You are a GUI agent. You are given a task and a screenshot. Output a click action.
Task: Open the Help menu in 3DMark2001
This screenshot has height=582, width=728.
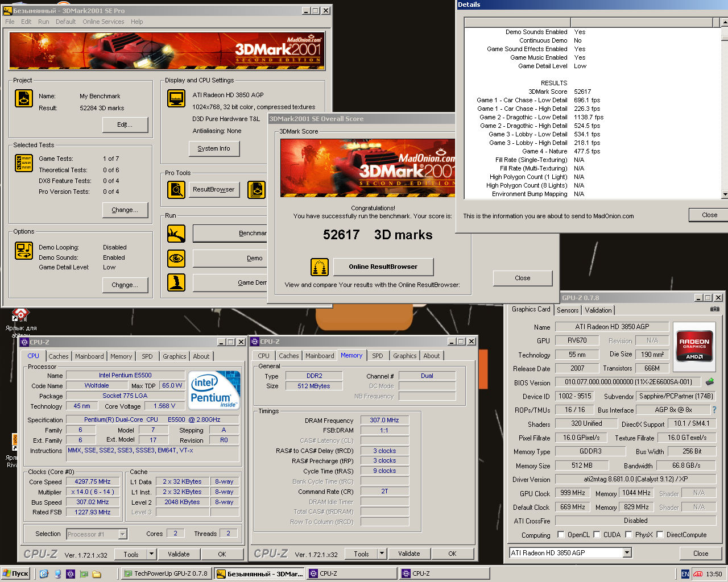[x=137, y=22]
